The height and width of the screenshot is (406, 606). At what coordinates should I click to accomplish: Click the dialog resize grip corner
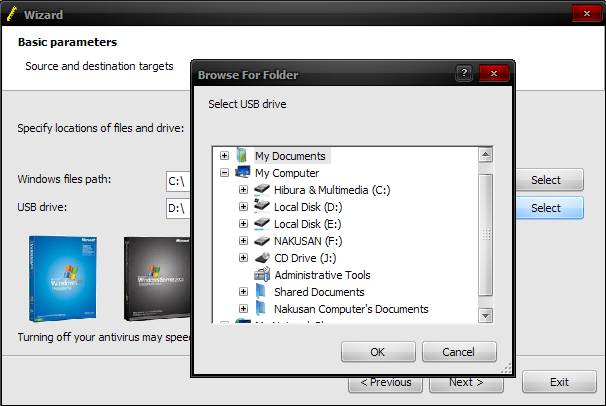[506, 369]
